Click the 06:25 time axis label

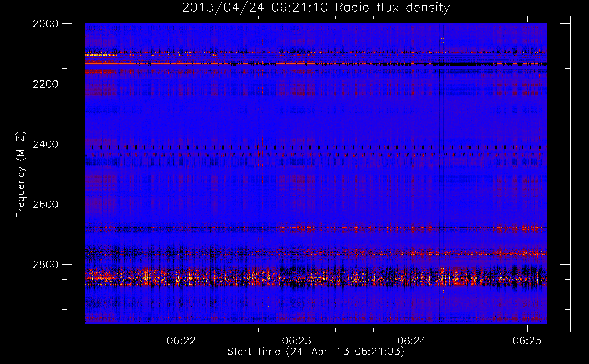pyautogui.click(x=527, y=341)
